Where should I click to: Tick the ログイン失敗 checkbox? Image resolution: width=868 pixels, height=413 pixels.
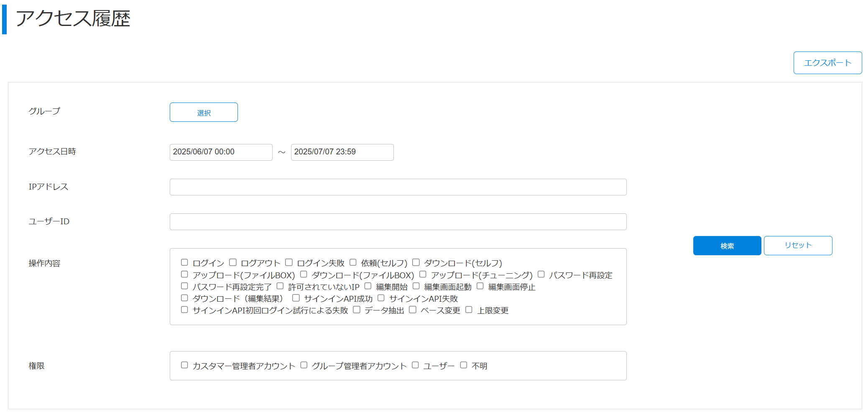click(x=289, y=262)
